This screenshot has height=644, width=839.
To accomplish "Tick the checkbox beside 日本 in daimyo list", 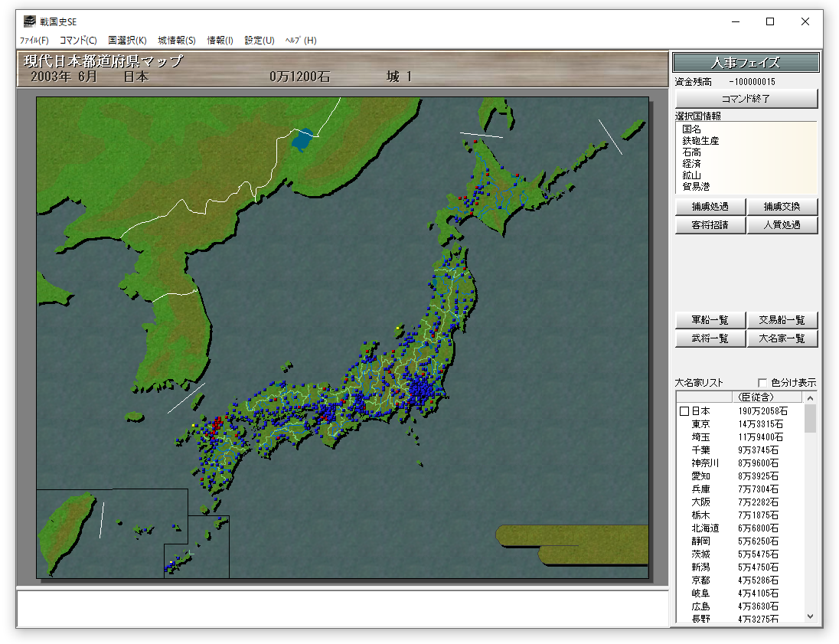I will coord(684,412).
